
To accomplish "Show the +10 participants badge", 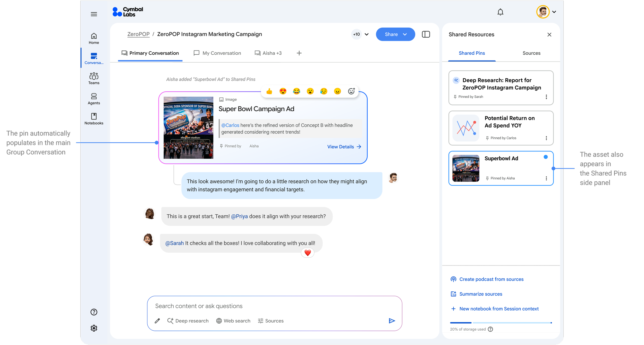I will point(357,34).
